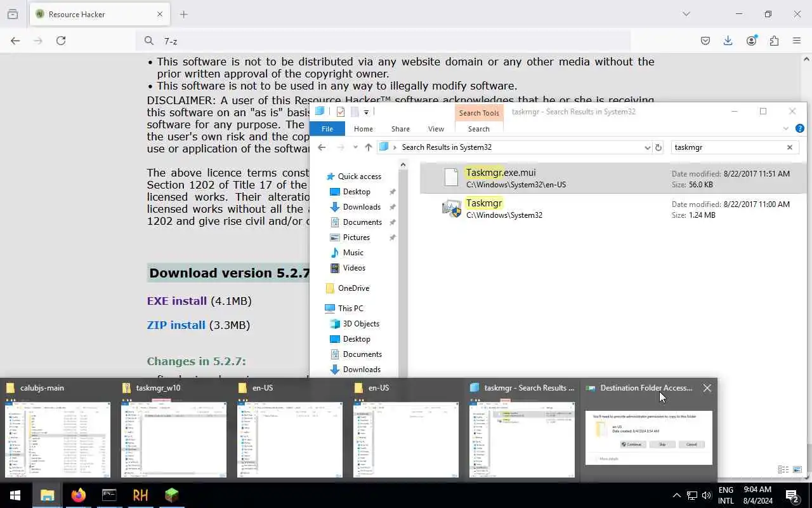Select Quick access in navigation pane
The image size is (812, 508).
point(359,177)
